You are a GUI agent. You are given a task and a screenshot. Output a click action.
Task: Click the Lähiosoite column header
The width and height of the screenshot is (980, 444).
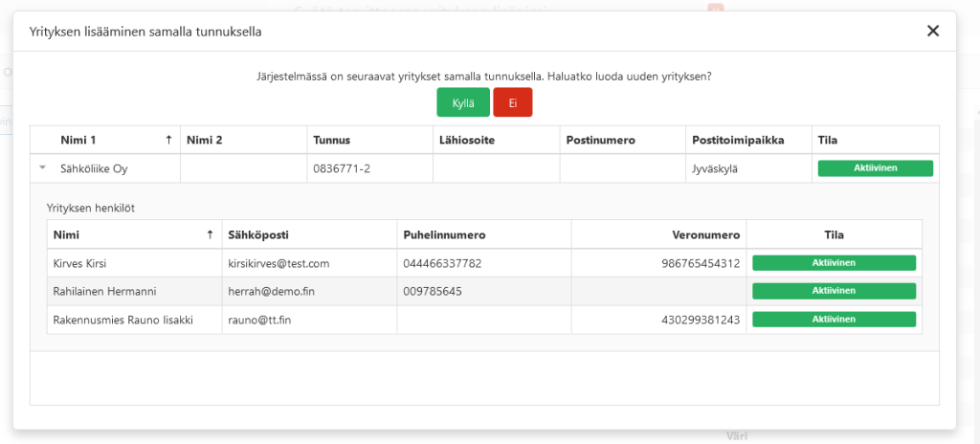pyautogui.click(x=467, y=140)
